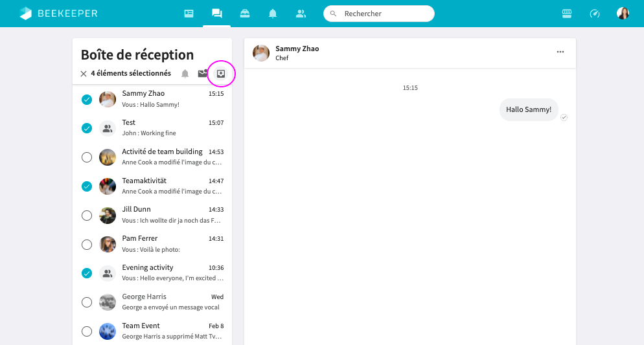The image size is (644, 345).
Task: Uncheck the Sammy Zhao conversation
Action: pos(87,99)
